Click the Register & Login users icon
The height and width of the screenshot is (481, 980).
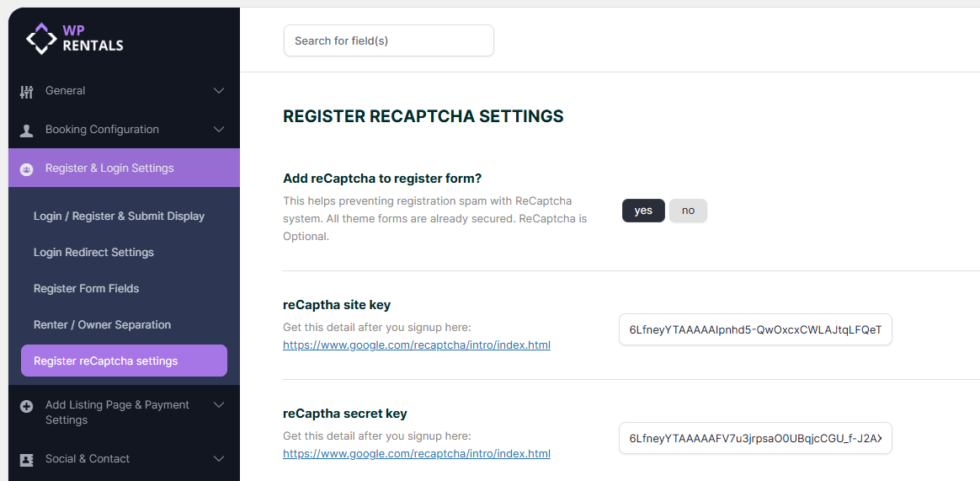point(27,168)
